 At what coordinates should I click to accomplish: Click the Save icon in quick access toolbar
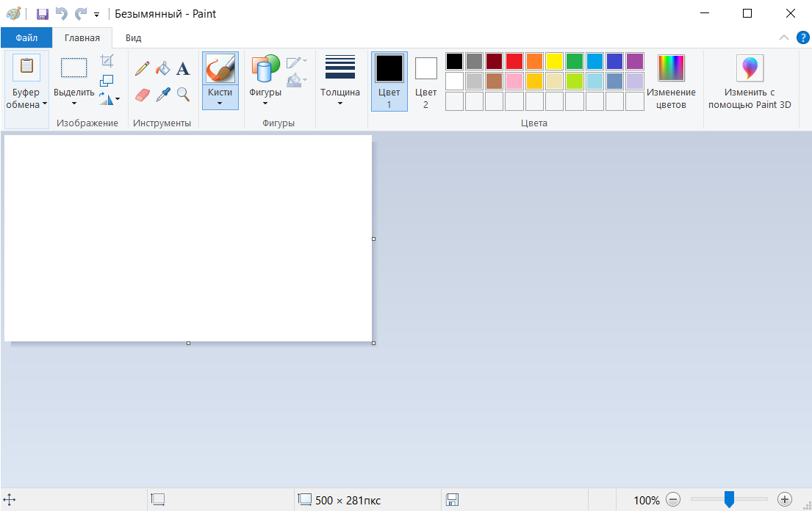(42, 13)
